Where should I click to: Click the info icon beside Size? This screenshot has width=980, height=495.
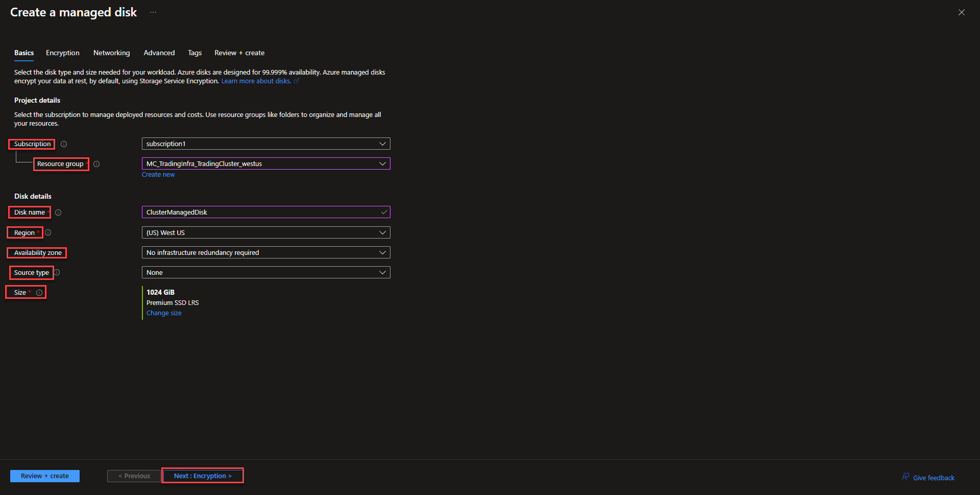pos(39,293)
